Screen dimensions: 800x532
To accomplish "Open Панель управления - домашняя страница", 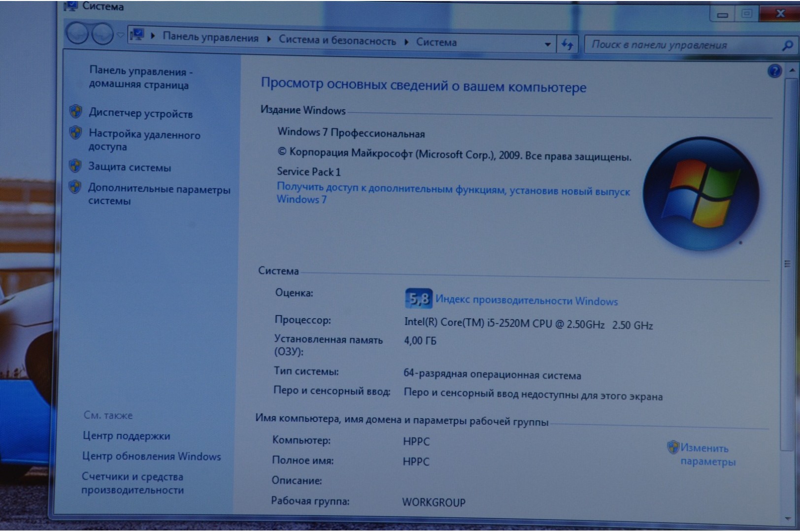I will 140,78.
